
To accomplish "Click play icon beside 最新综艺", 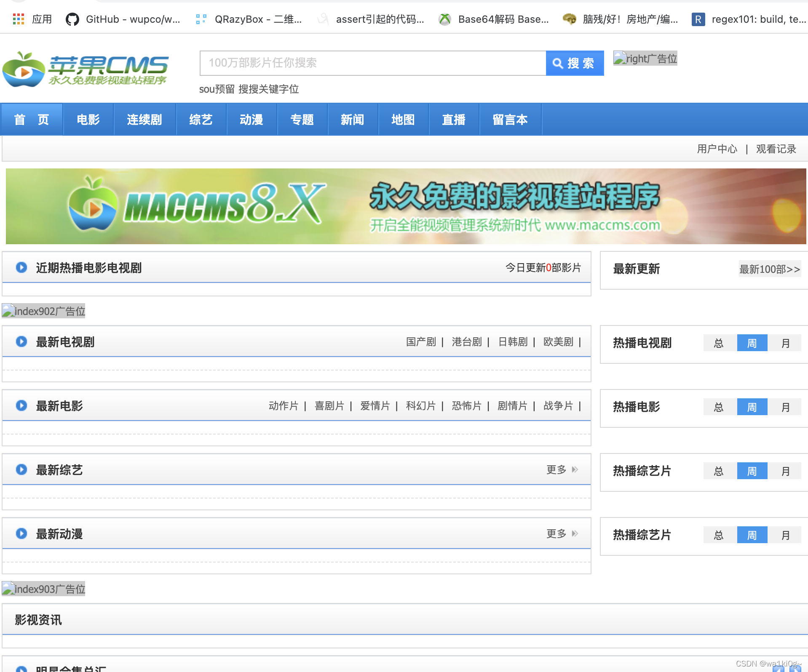I will tap(21, 469).
